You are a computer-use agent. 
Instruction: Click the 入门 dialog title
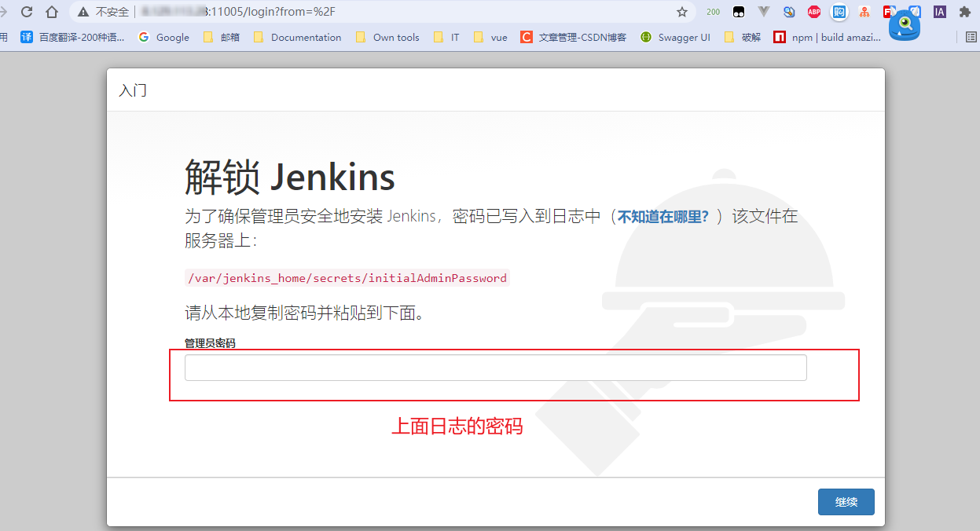(133, 90)
